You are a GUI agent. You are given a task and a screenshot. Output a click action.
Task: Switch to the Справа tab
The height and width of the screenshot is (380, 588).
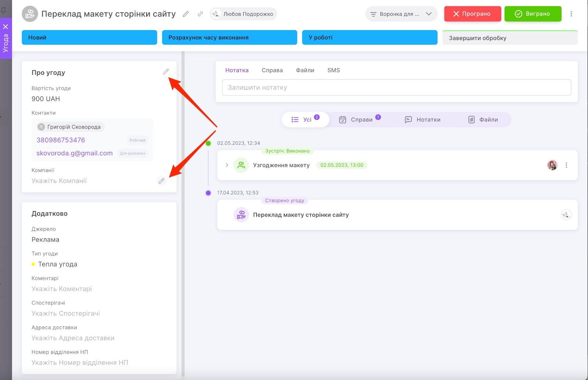[x=272, y=70]
